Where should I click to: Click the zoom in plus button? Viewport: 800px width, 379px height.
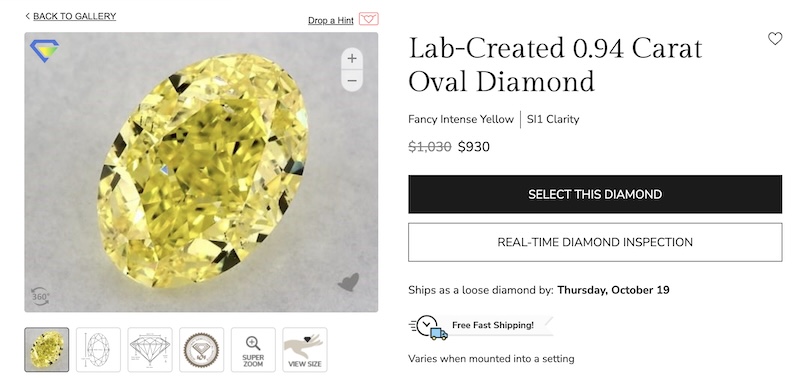(x=352, y=59)
